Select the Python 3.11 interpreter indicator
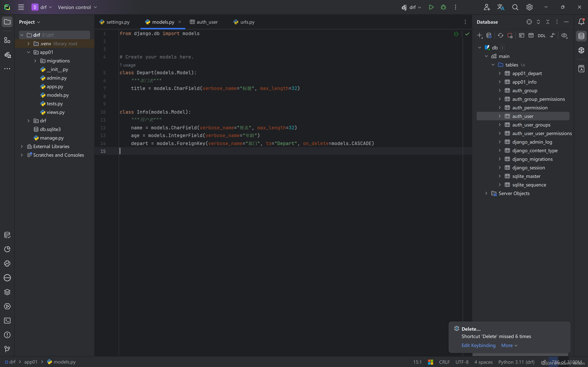 517,362
